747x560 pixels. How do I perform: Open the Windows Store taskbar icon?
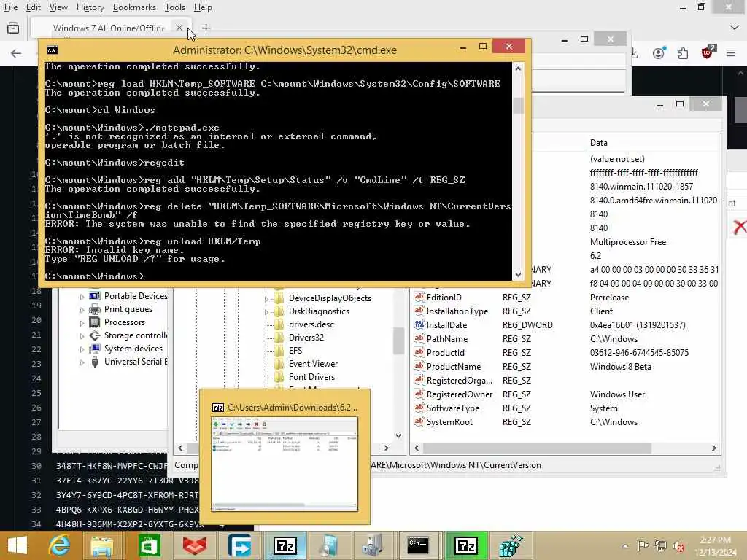pyautogui.click(x=149, y=545)
